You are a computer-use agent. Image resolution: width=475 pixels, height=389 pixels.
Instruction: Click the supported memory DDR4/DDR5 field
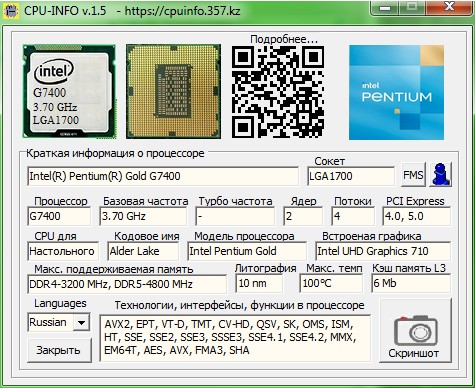[x=127, y=284]
